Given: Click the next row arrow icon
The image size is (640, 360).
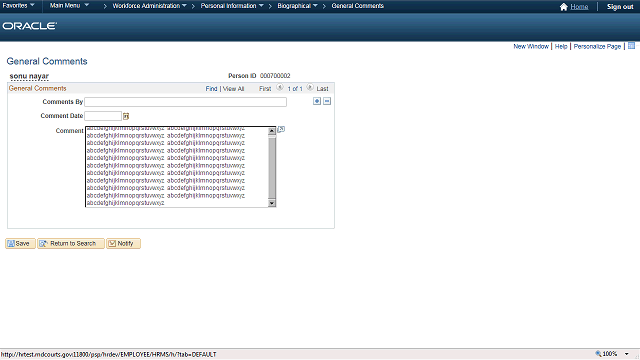Looking at the screenshot, I should pos(310,87).
